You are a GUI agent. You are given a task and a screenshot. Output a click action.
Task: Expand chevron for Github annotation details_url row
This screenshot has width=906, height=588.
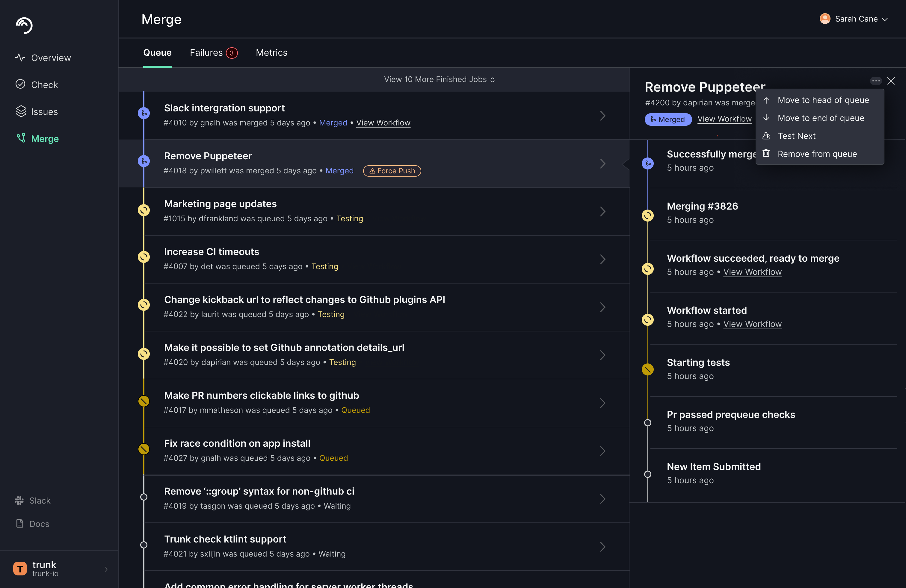pos(603,355)
